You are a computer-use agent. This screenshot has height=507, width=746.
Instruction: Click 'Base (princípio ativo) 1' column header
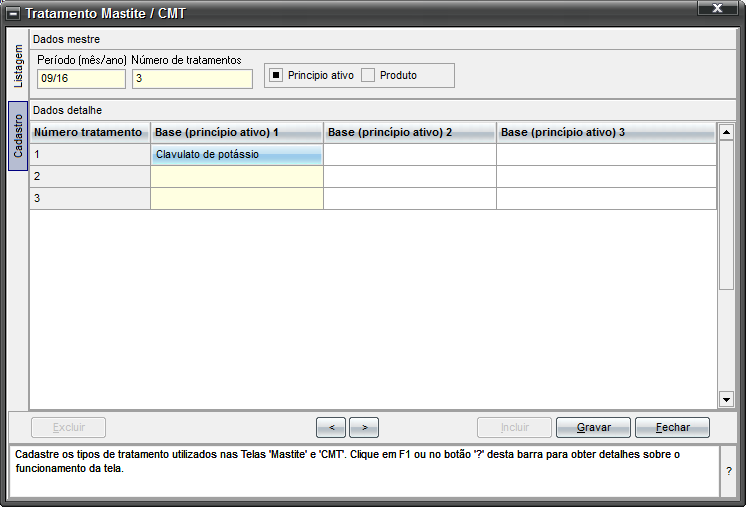[237, 132]
